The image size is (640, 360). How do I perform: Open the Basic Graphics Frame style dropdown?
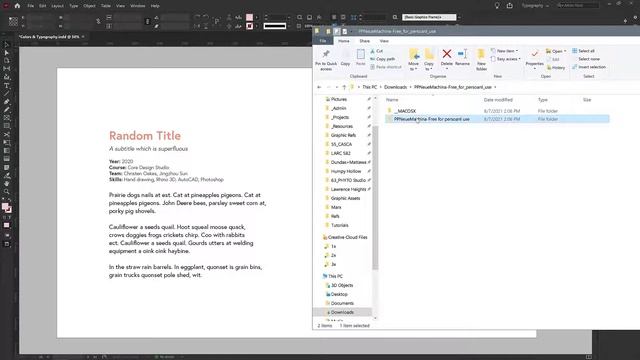(x=459, y=17)
